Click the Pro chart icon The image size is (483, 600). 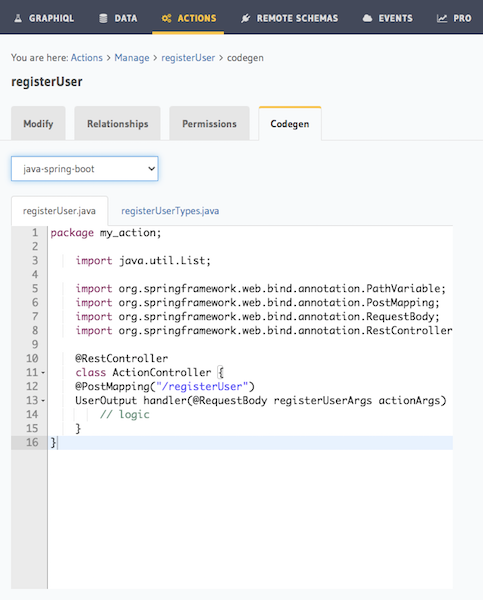click(442, 18)
